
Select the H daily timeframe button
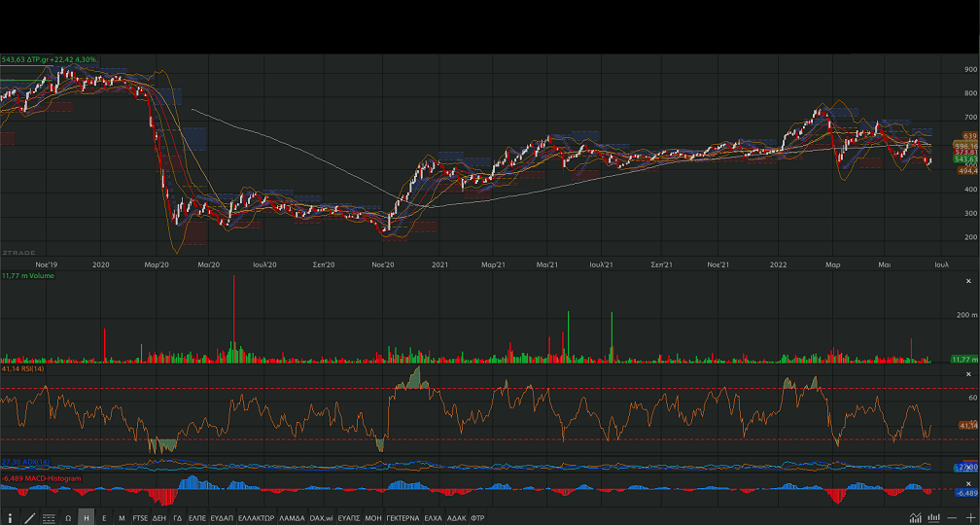[87, 518]
